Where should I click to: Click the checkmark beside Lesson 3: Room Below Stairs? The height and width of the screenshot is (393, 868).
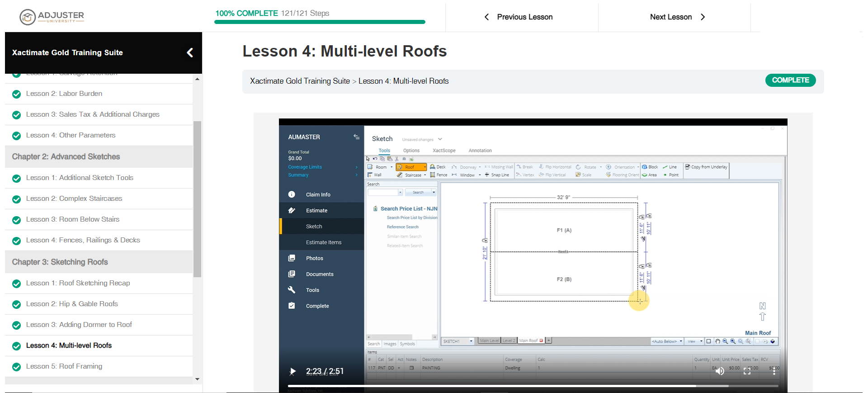click(x=17, y=220)
